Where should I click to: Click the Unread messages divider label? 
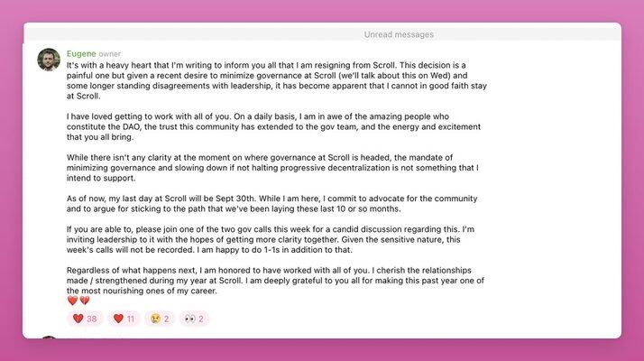[x=399, y=34]
